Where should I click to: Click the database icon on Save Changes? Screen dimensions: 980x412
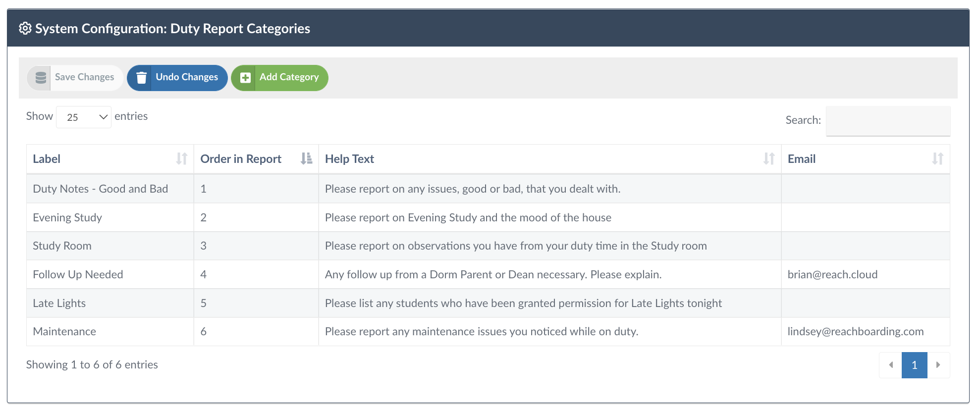41,78
